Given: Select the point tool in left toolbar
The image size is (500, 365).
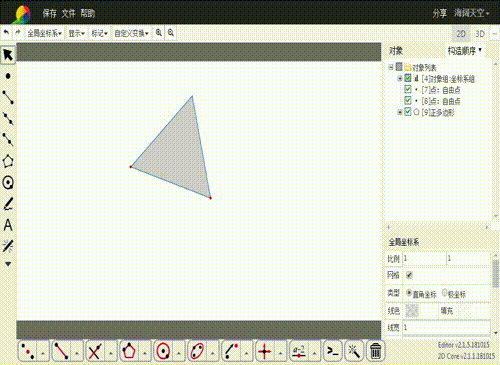Looking at the screenshot, I should click(8, 76).
